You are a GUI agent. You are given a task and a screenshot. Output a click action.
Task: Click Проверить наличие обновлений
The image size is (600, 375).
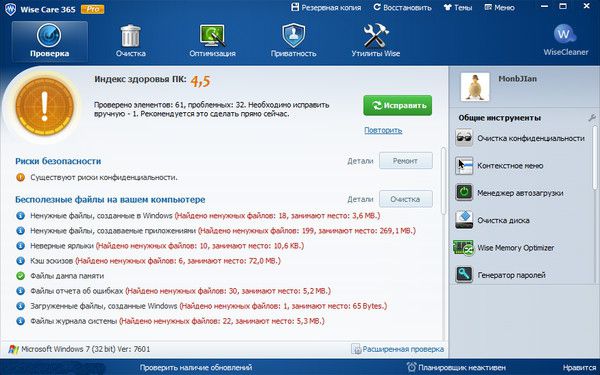pyautogui.click(x=196, y=368)
